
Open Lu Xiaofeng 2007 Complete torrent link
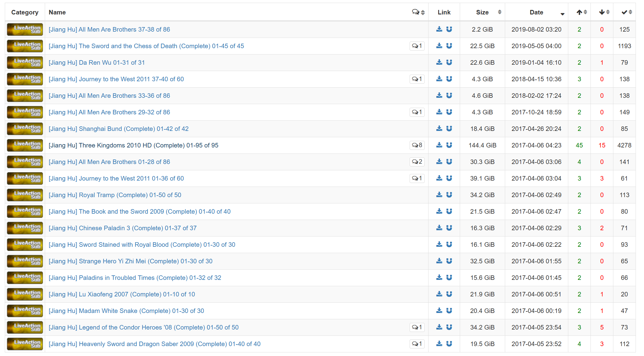[122, 294]
